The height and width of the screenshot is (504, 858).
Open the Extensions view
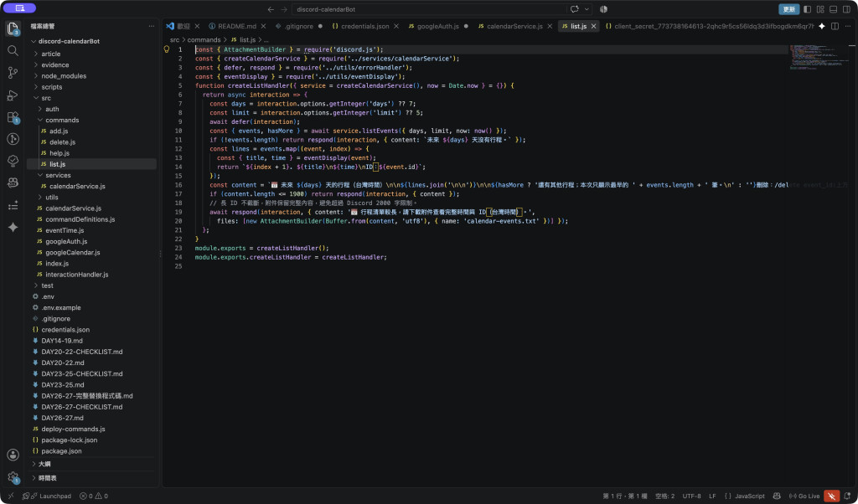click(x=13, y=117)
